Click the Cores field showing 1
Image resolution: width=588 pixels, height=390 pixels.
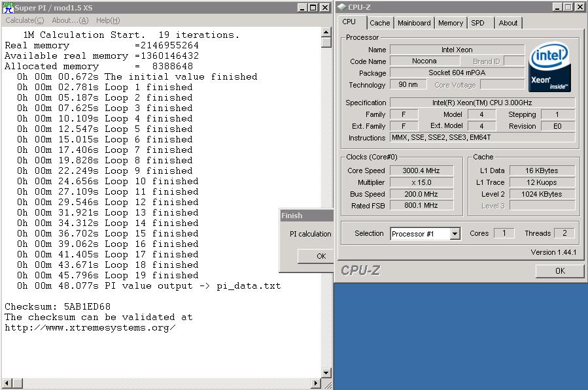504,233
